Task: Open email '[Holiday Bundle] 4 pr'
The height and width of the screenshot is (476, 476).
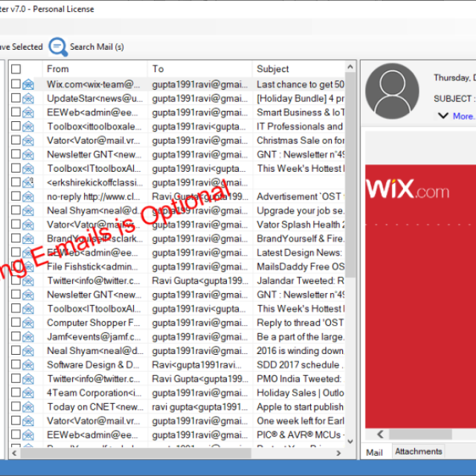Action: 300,98
